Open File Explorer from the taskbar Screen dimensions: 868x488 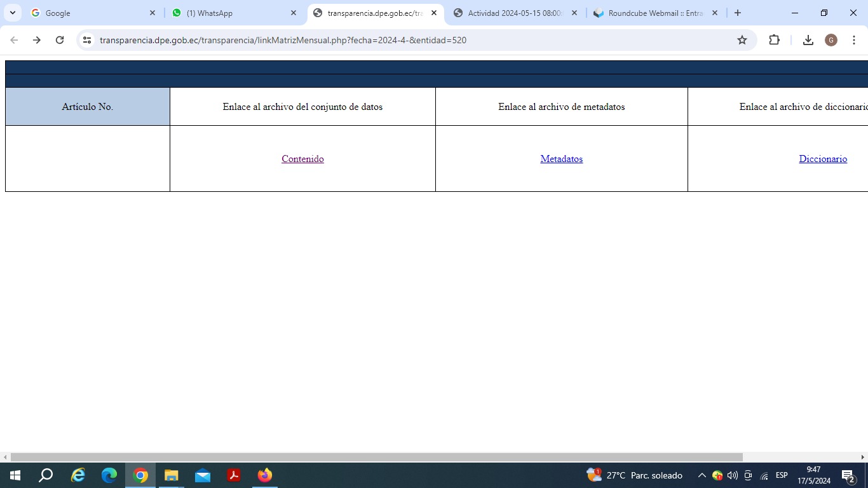pos(172,475)
